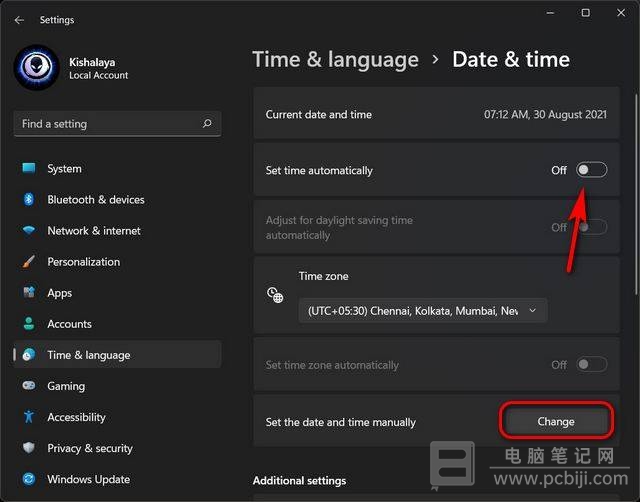Click the vertical scrollbar thumb

tap(636, 194)
